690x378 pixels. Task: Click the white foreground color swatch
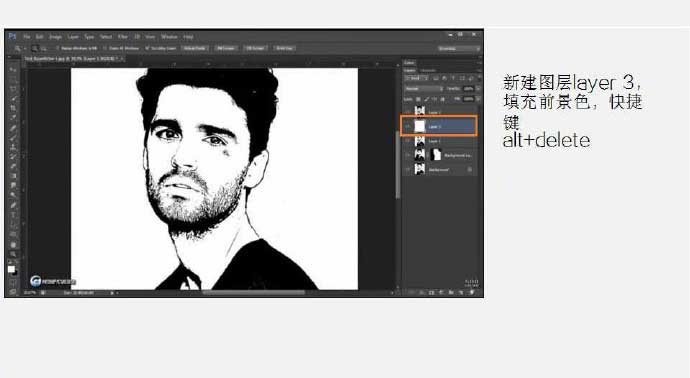(x=11, y=269)
